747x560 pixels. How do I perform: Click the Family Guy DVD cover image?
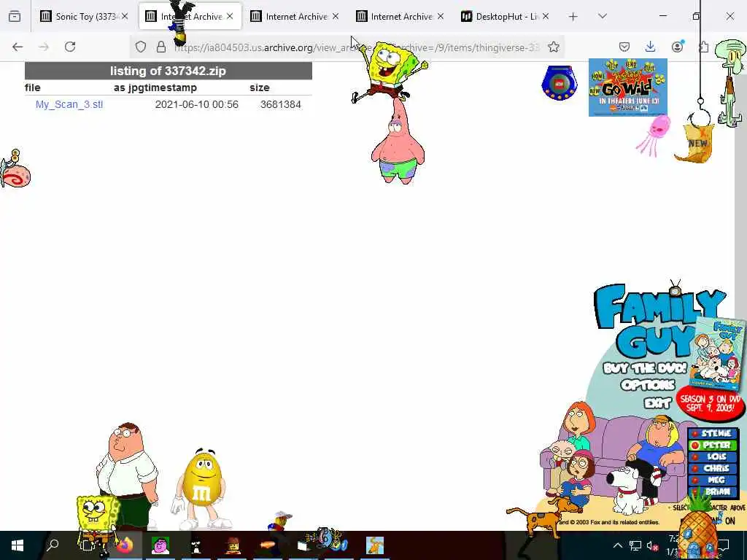coord(717,354)
